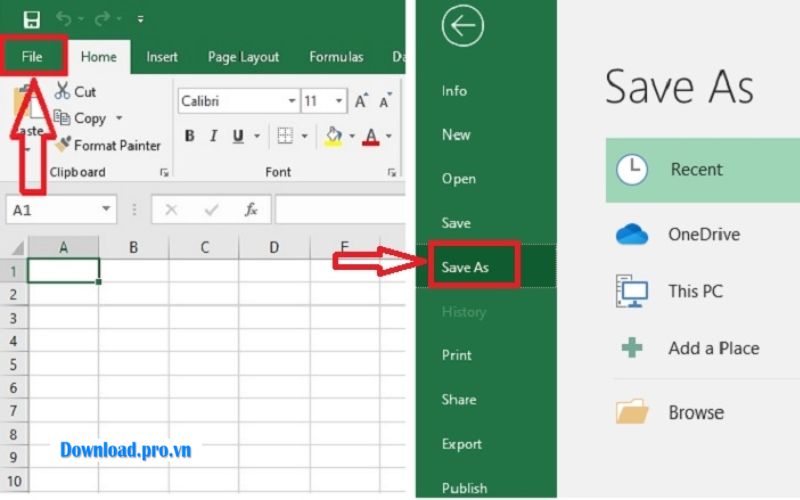Click the Save floppy disk icon
800x500 pixels.
point(32,19)
